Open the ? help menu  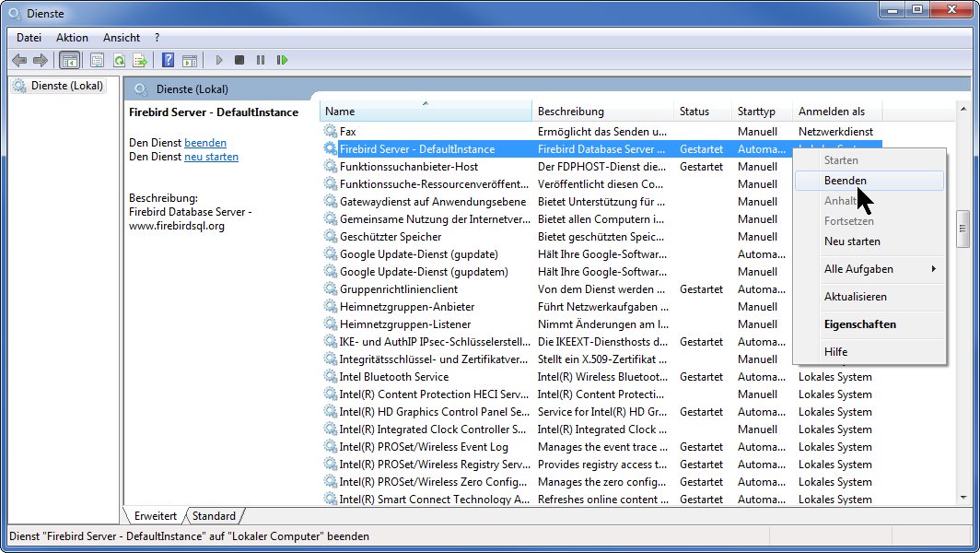(157, 38)
